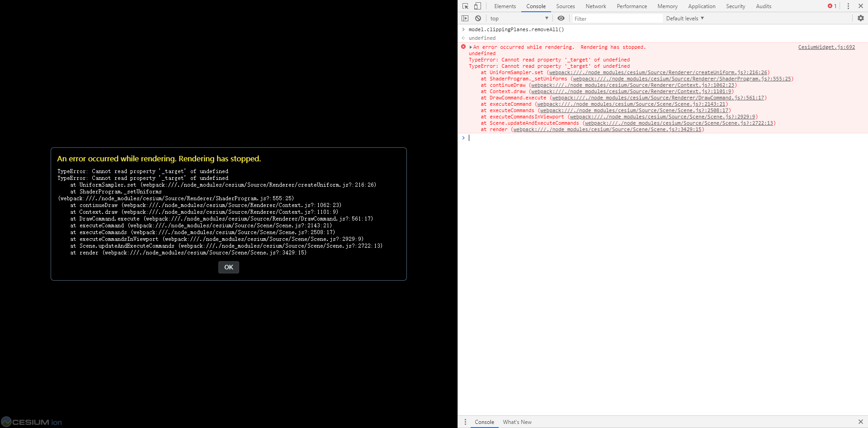
Task: Open the Application tab
Action: pyautogui.click(x=702, y=6)
